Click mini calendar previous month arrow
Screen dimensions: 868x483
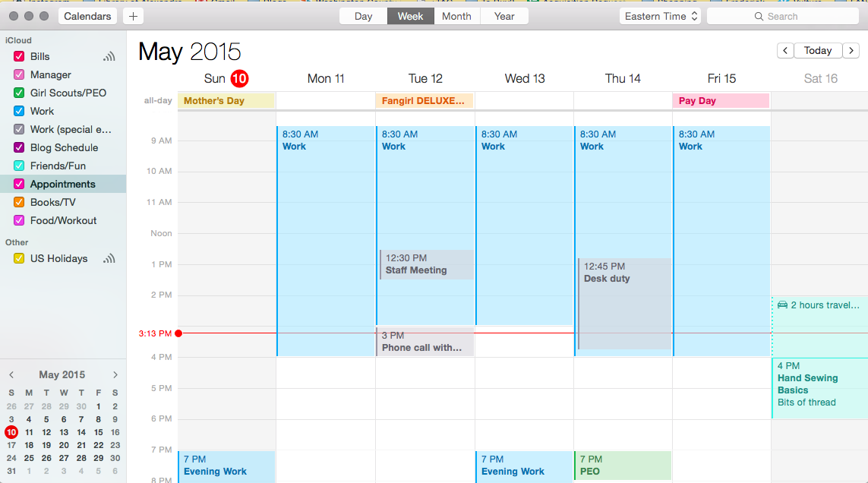coord(11,374)
